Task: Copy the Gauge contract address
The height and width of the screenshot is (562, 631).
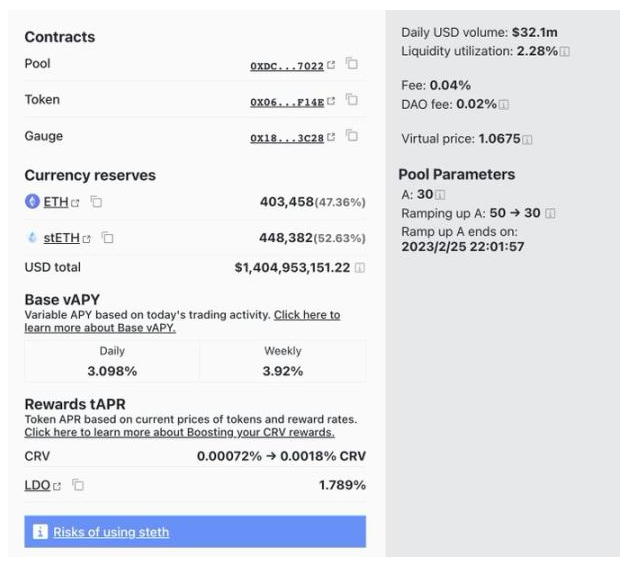Action: click(x=352, y=136)
